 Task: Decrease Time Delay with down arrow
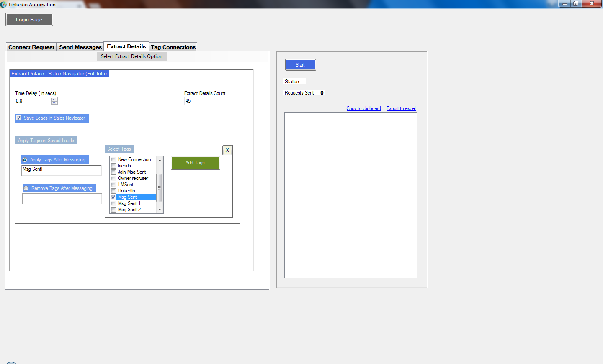[54, 103]
